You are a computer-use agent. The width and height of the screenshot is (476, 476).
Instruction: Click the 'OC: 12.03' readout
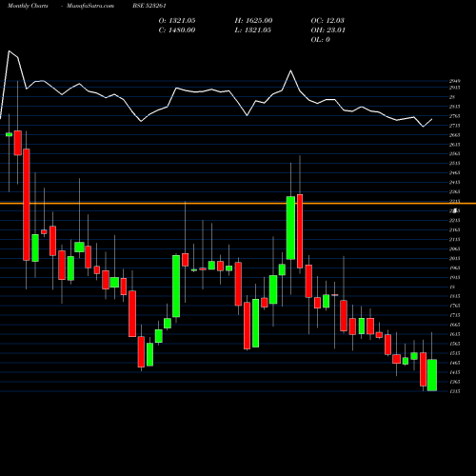[327, 21]
